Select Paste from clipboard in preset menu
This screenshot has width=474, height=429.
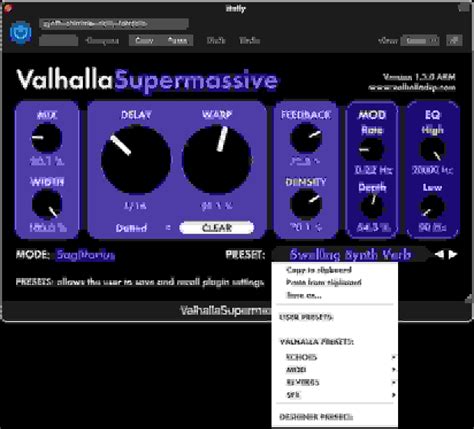pos(335,283)
